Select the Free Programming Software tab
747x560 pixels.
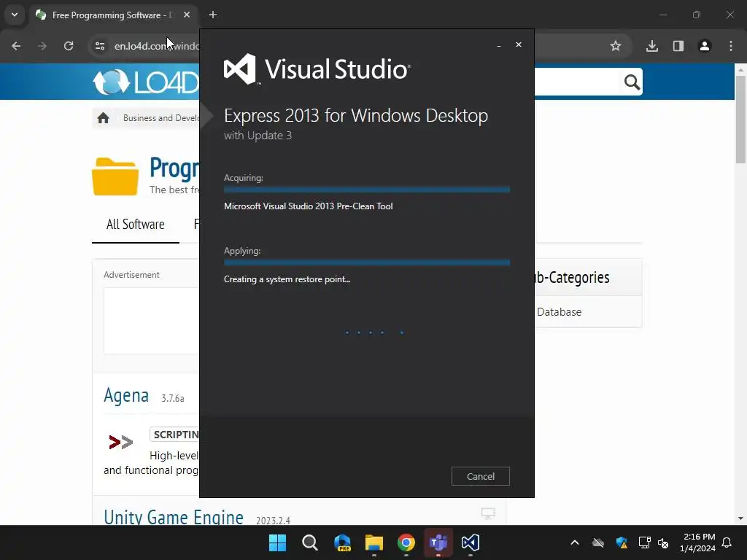click(x=113, y=15)
